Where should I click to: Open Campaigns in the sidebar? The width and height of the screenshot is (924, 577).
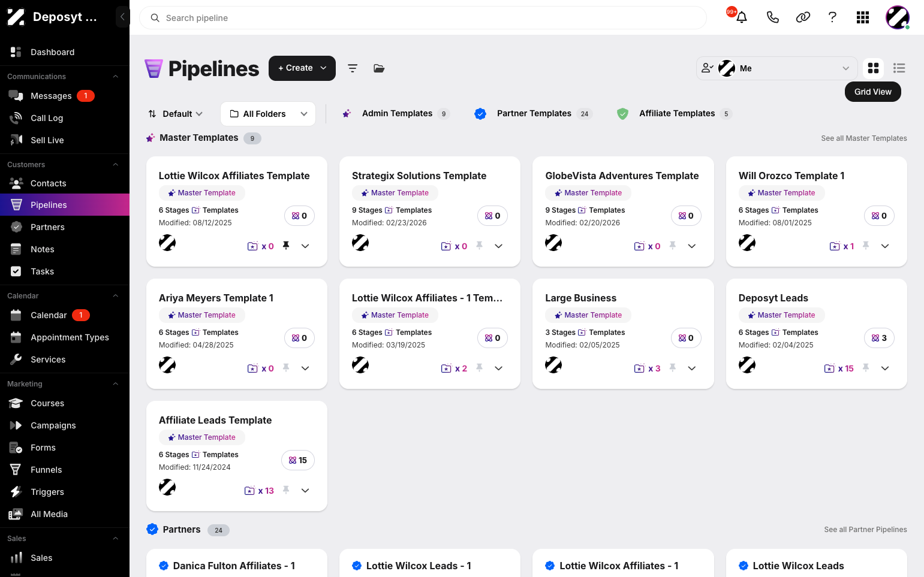click(65, 425)
